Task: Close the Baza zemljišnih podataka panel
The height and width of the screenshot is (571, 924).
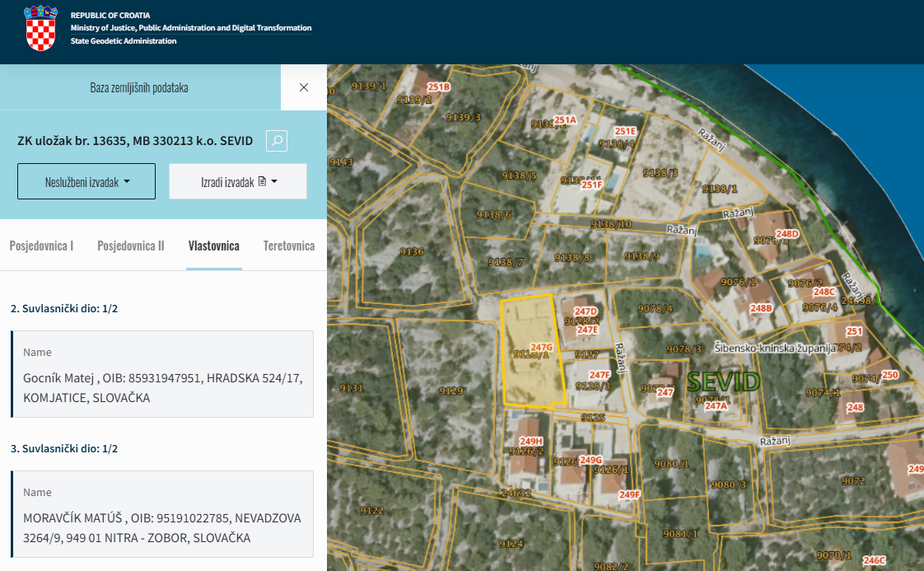Action: pos(304,87)
